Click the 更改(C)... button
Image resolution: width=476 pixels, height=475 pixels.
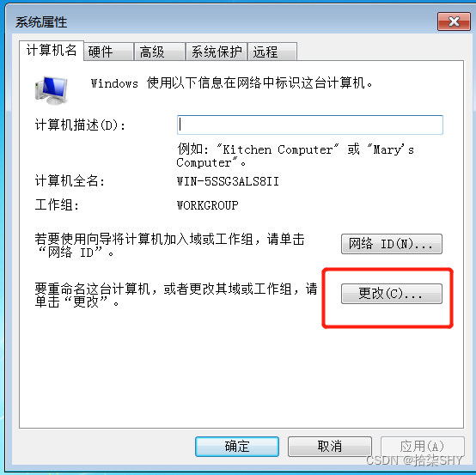tap(392, 294)
